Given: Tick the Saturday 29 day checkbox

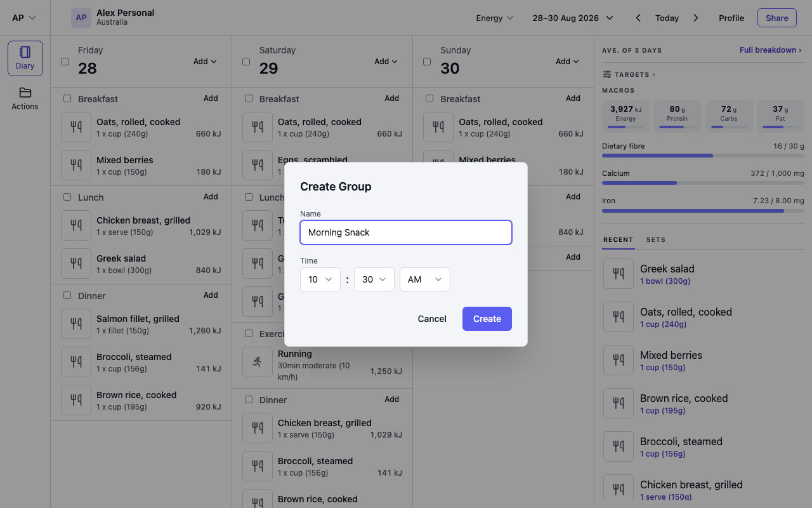Looking at the screenshot, I should [x=246, y=62].
